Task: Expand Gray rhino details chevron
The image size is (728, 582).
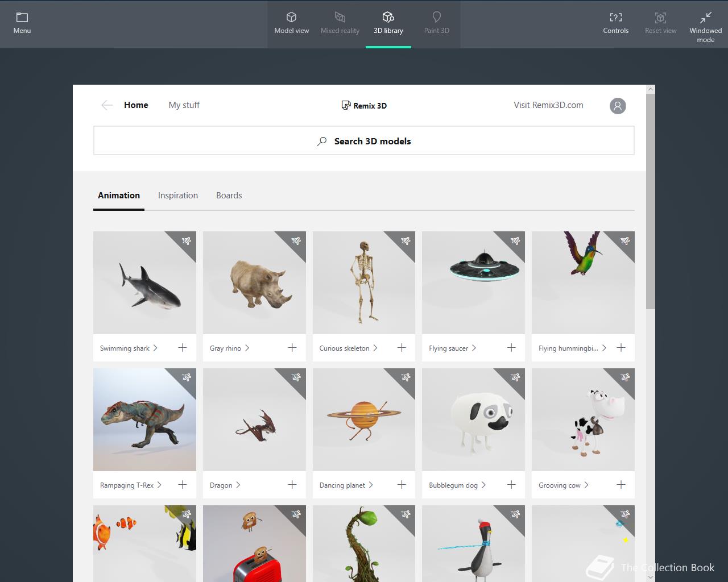Action: [247, 348]
